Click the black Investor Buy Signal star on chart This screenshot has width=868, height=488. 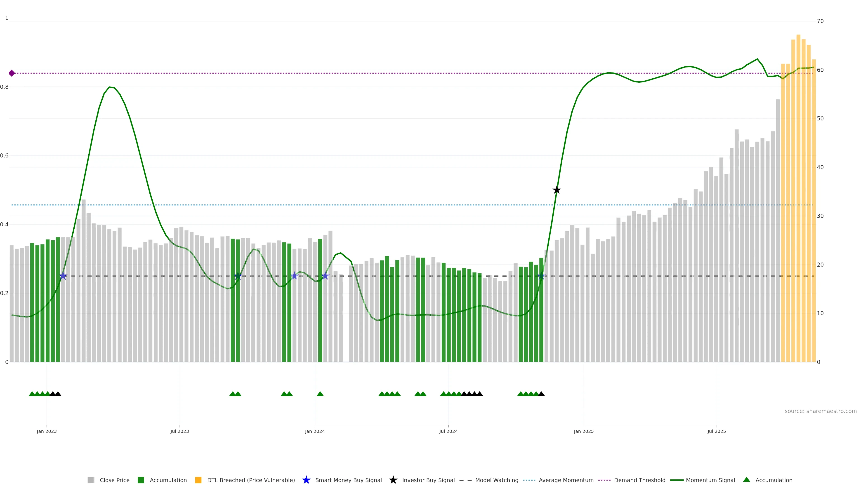[557, 190]
